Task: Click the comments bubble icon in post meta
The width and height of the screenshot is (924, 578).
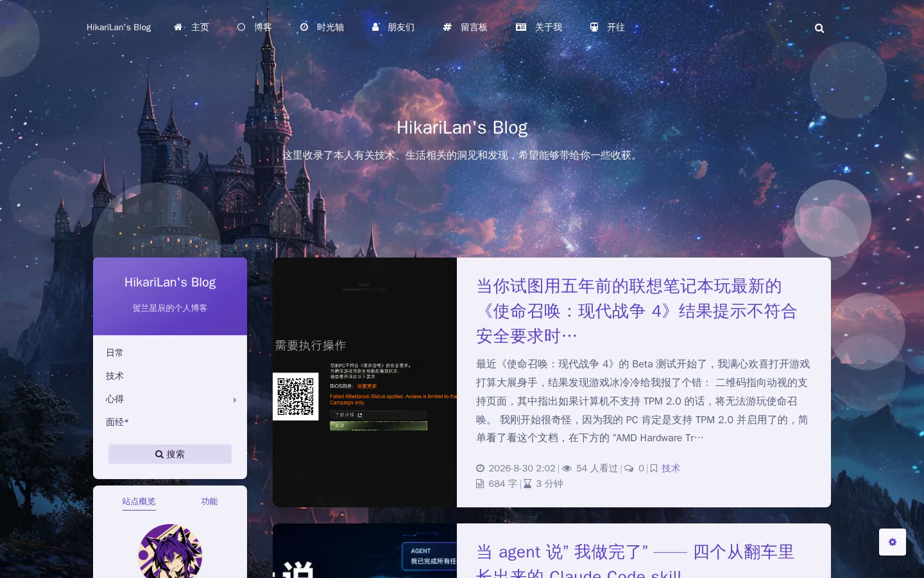Action: (629, 468)
